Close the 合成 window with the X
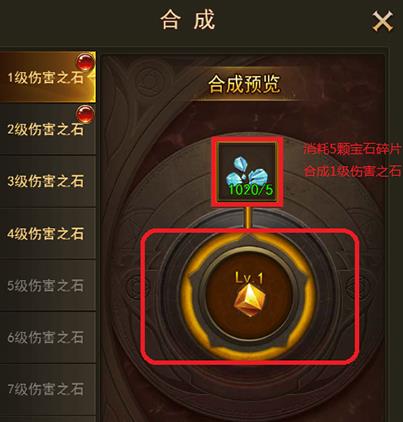This screenshot has width=403, height=422. click(383, 21)
